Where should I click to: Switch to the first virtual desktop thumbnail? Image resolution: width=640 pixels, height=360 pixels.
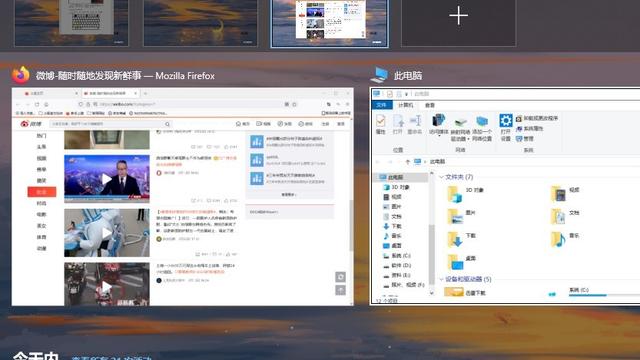71,22
